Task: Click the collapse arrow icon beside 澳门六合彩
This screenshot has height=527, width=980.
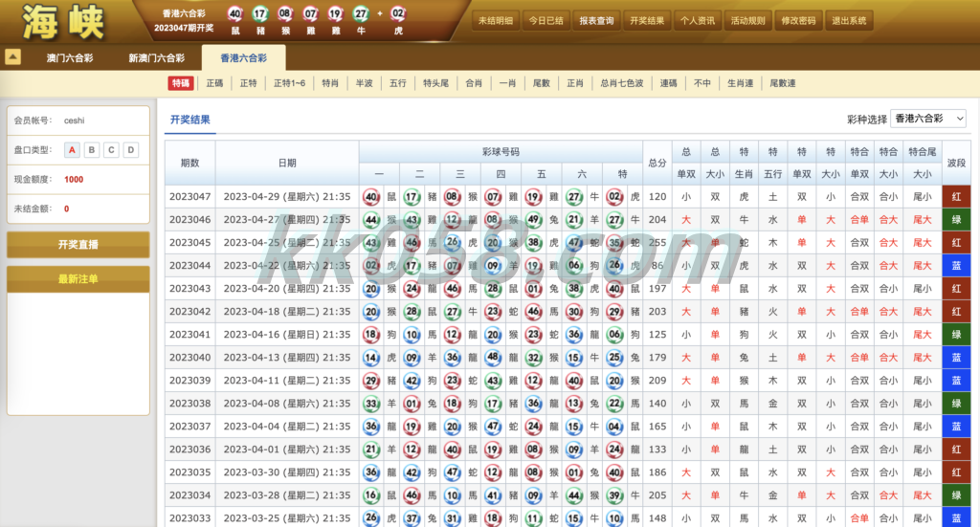Action: 13,56
